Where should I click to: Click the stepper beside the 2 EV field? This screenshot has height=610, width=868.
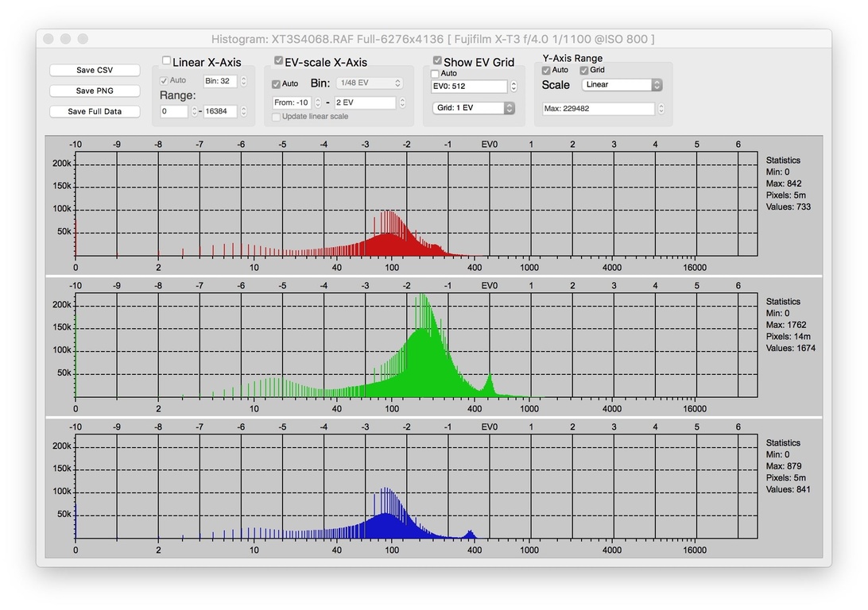coord(402,103)
